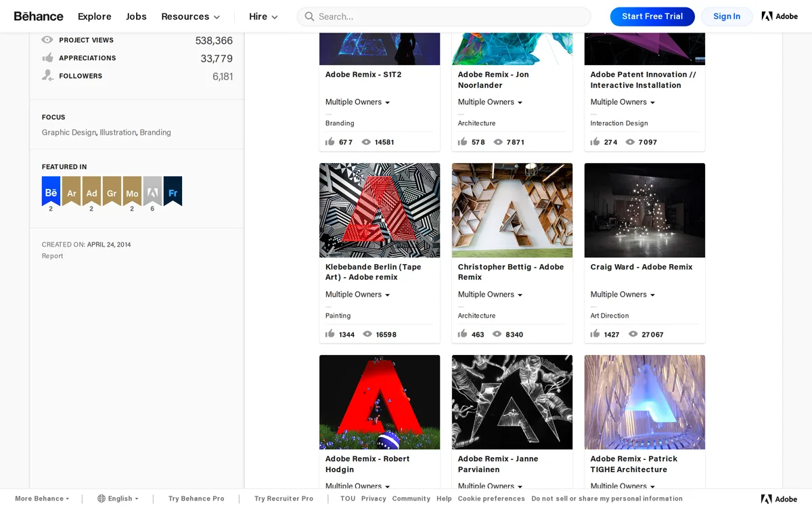This screenshot has height=508, width=812.
Task: Click the Sign In button
Action: click(727, 16)
